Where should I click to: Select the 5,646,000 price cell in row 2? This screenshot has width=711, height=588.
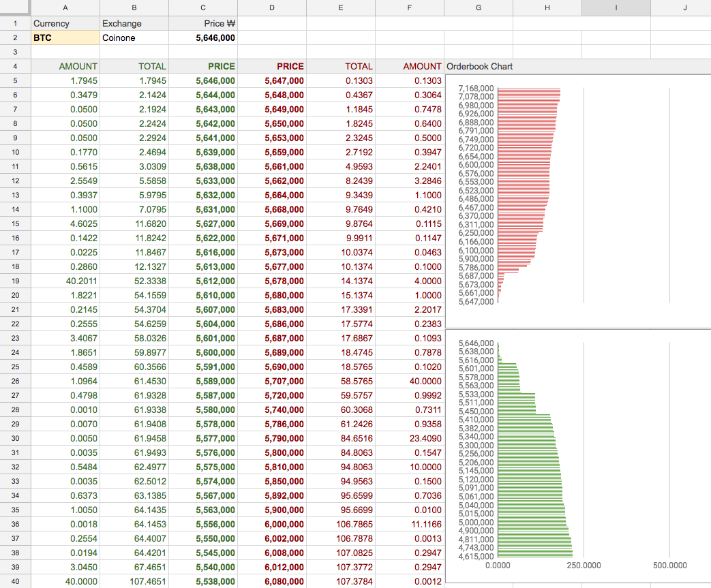point(203,37)
